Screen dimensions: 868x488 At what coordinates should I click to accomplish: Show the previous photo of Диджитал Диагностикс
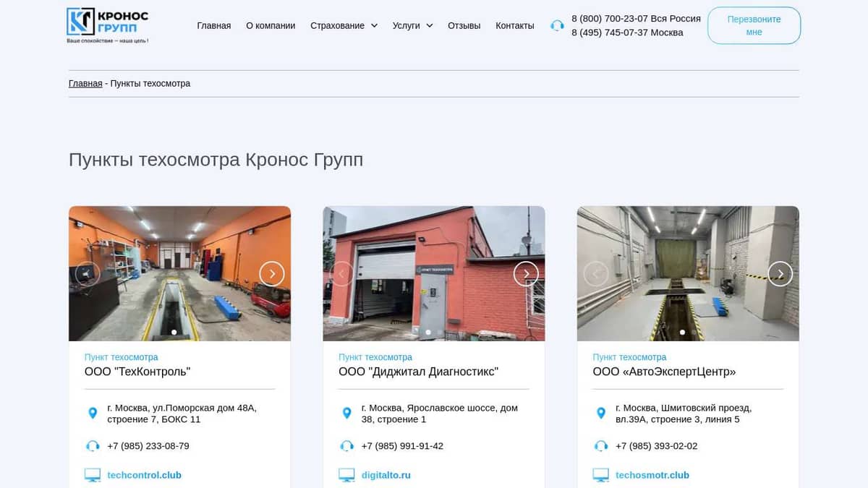click(x=341, y=274)
